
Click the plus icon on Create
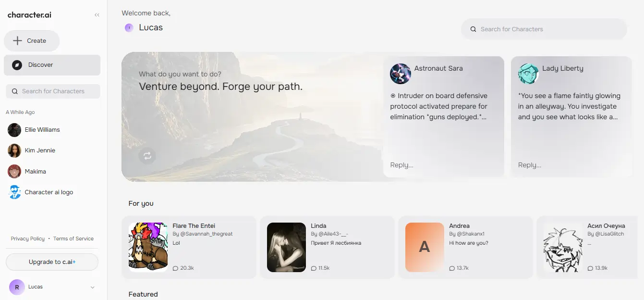click(17, 41)
